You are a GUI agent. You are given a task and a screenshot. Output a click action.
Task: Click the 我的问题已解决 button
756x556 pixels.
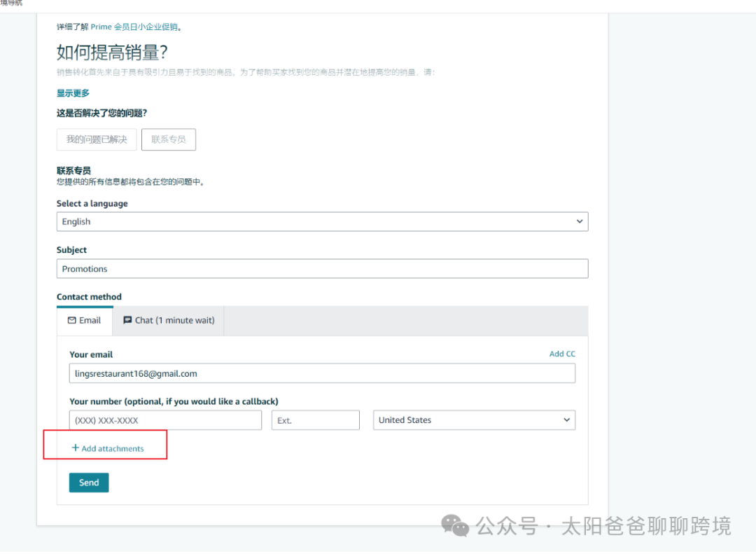(97, 139)
